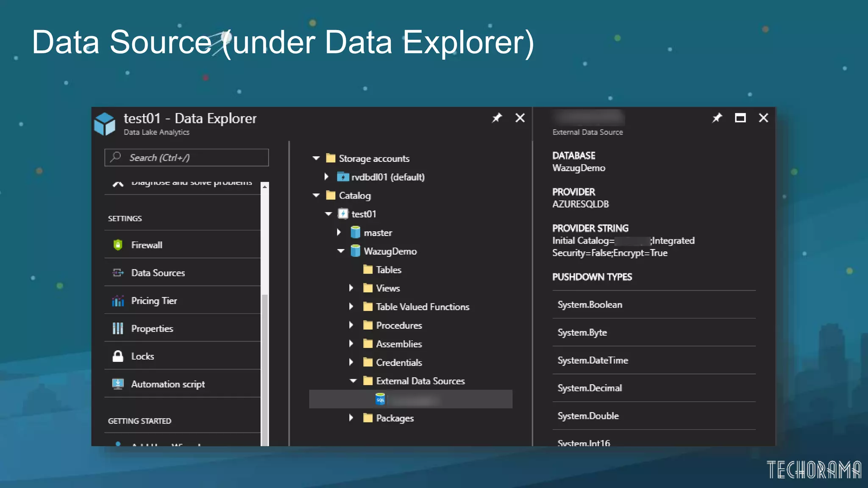This screenshot has width=868, height=488.
Task: Open the Firewall shield icon
Action: point(118,245)
